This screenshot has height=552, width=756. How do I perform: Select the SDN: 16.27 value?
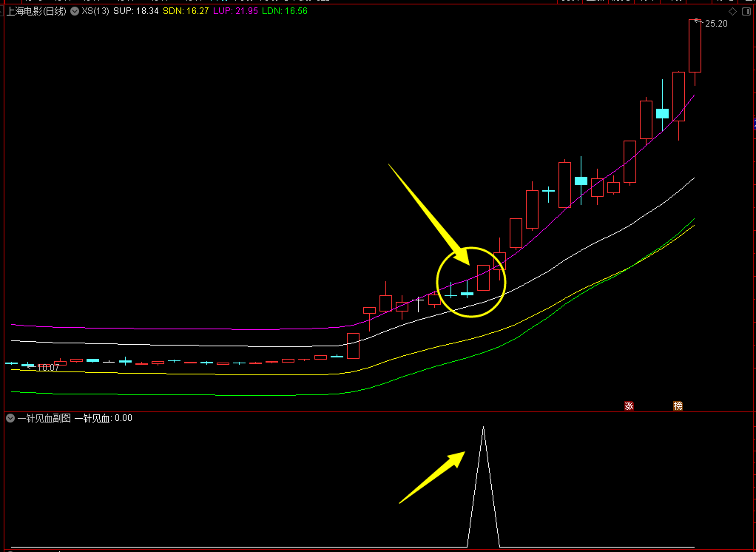pos(186,11)
